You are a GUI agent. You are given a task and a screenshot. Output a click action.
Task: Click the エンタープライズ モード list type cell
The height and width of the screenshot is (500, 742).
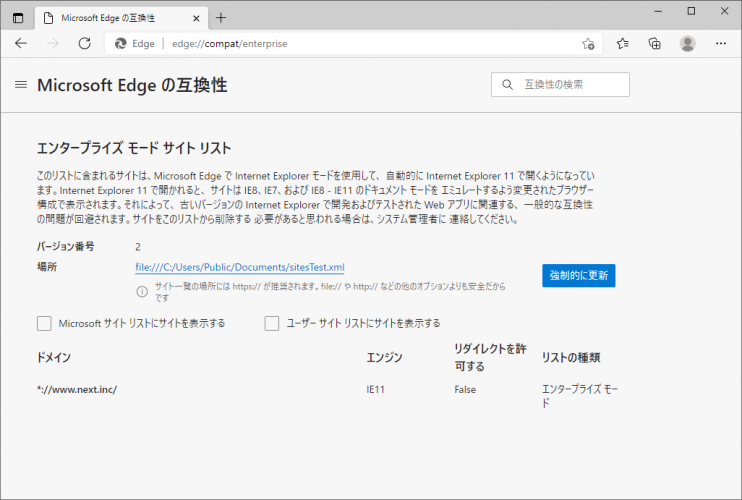click(580, 396)
